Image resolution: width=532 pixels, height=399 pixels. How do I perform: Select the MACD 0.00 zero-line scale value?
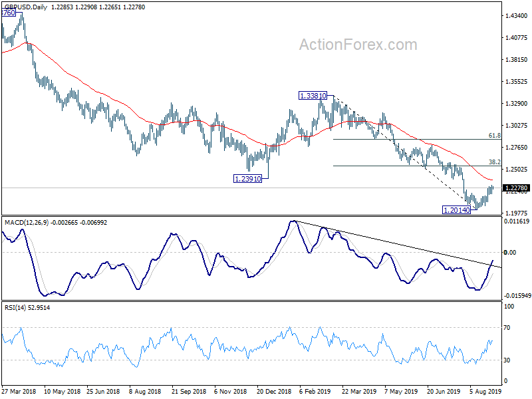(x=510, y=253)
